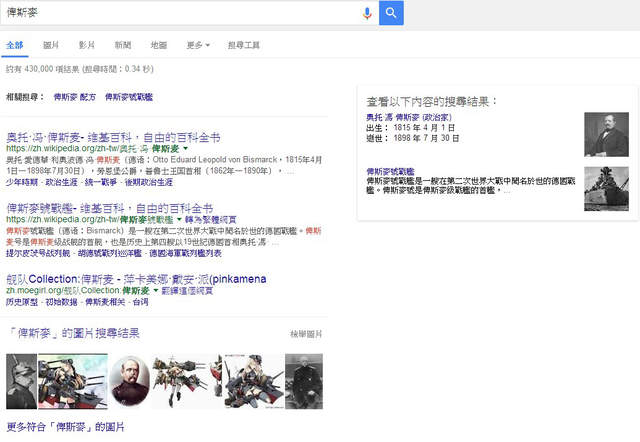
Task: Open the 統一戰爭 sublink
Action: pos(100,182)
